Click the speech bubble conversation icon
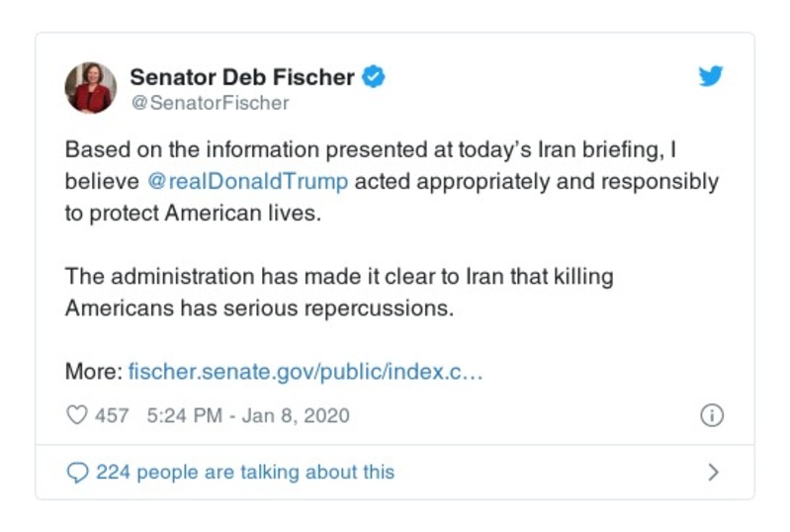The height and width of the screenshot is (532, 790). point(77,473)
